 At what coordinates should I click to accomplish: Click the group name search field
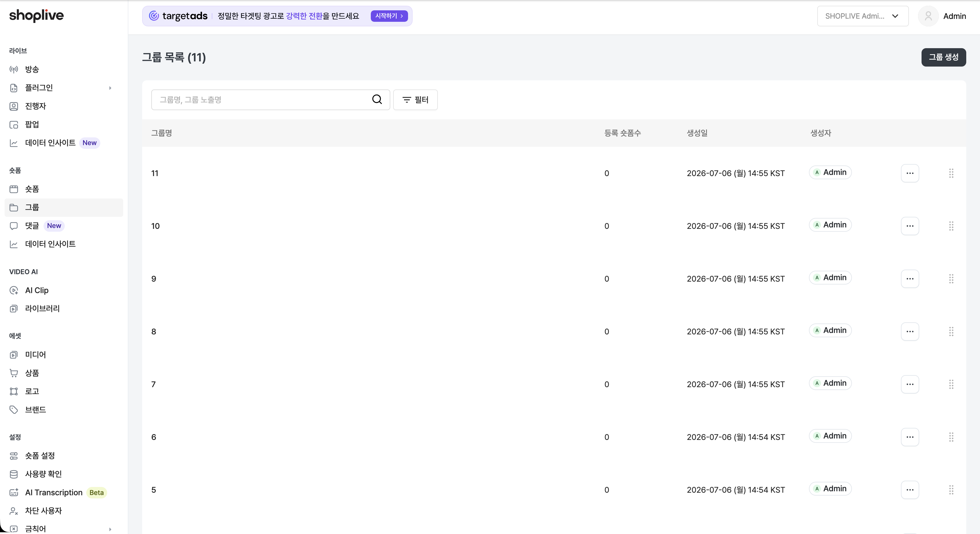[x=271, y=100]
